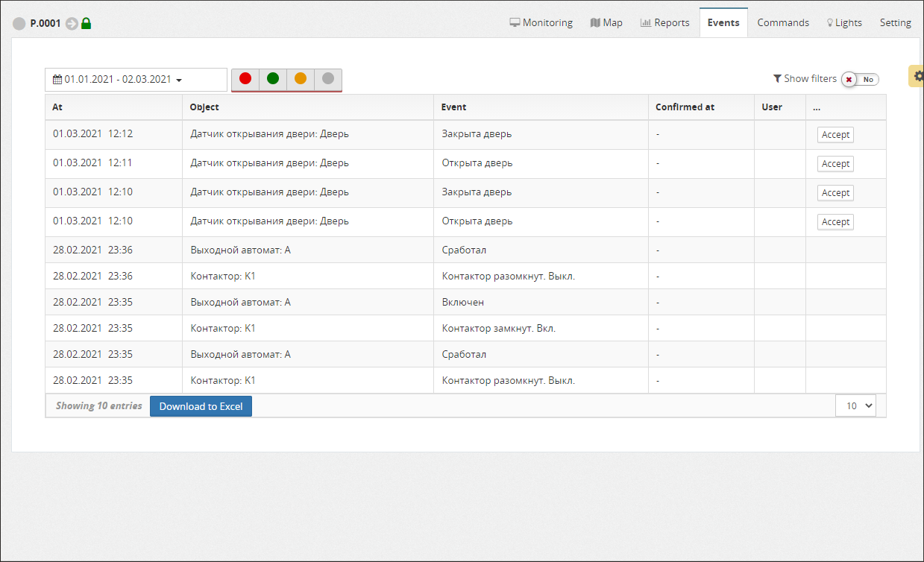This screenshot has height=562, width=924.
Task: Open the date range 01.01.2021 - 02.03.2021 dropdown
Action: pyautogui.click(x=136, y=80)
